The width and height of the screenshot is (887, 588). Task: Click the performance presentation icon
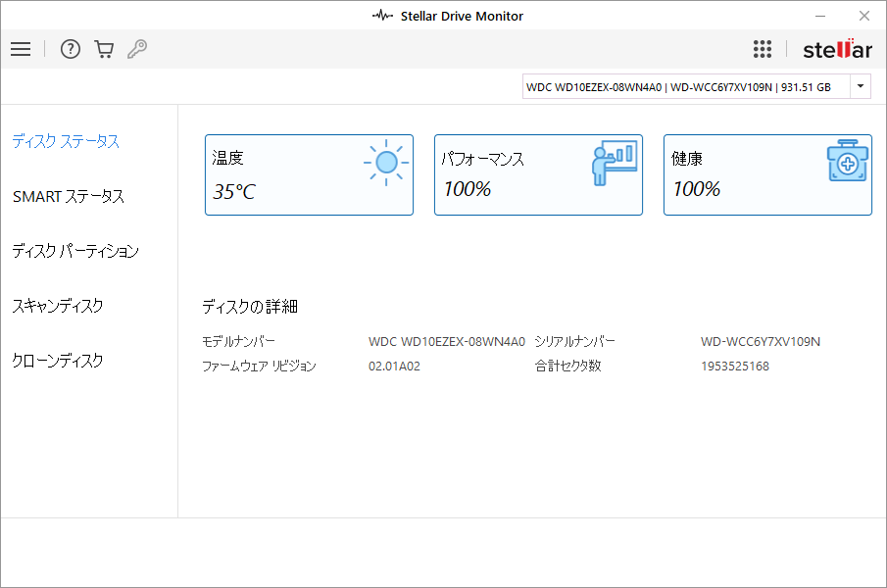point(615,163)
